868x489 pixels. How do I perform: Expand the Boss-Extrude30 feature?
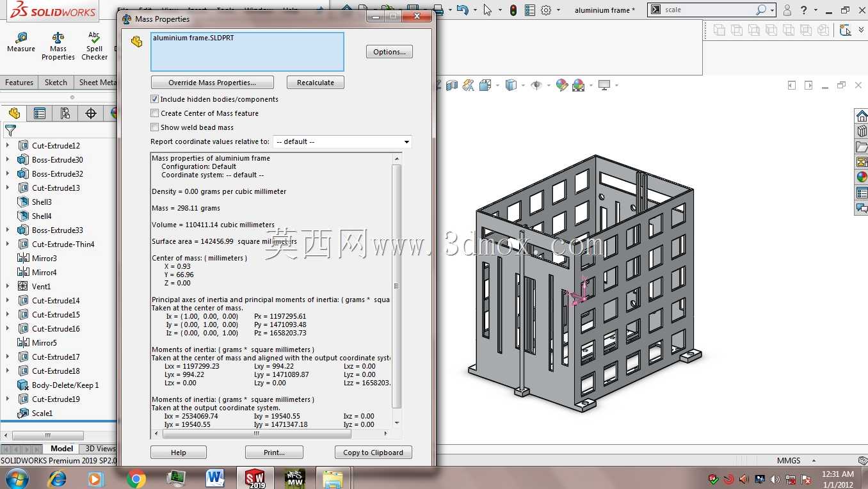(x=8, y=159)
